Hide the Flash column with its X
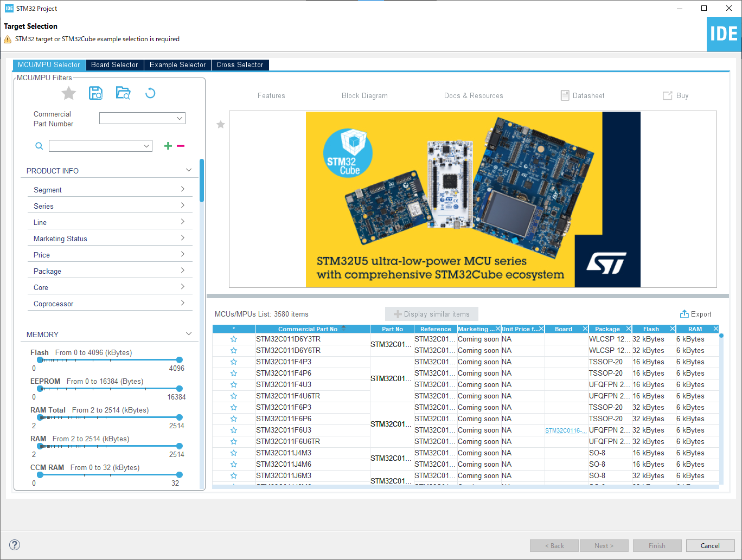742x560 pixels. (672, 329)
